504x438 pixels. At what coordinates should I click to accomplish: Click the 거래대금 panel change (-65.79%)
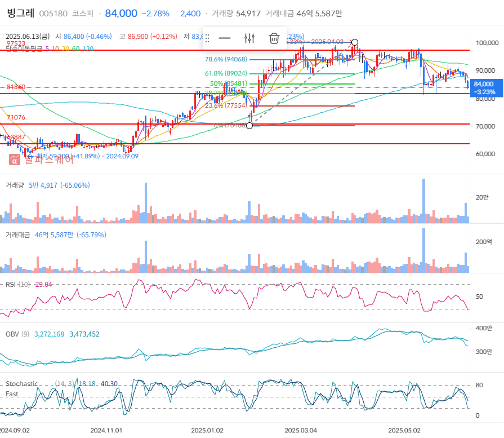pyautogui.click(x=91, y=235)
